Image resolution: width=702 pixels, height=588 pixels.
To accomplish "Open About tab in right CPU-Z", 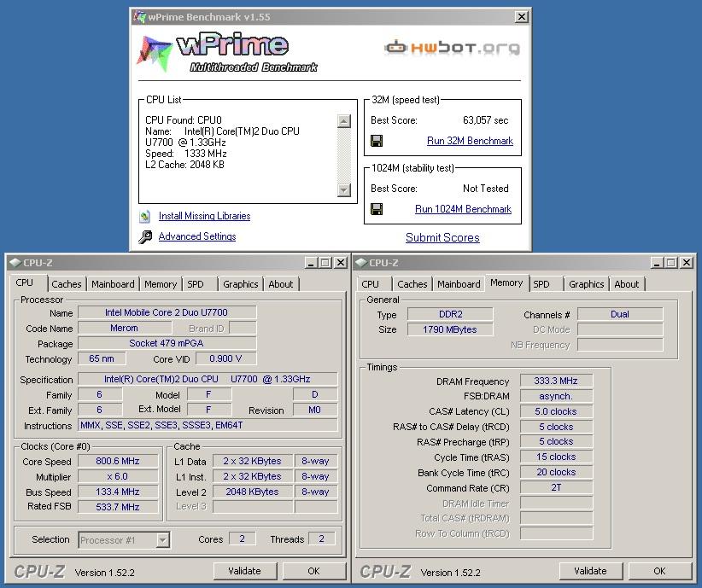I will [x=627, y=284].
